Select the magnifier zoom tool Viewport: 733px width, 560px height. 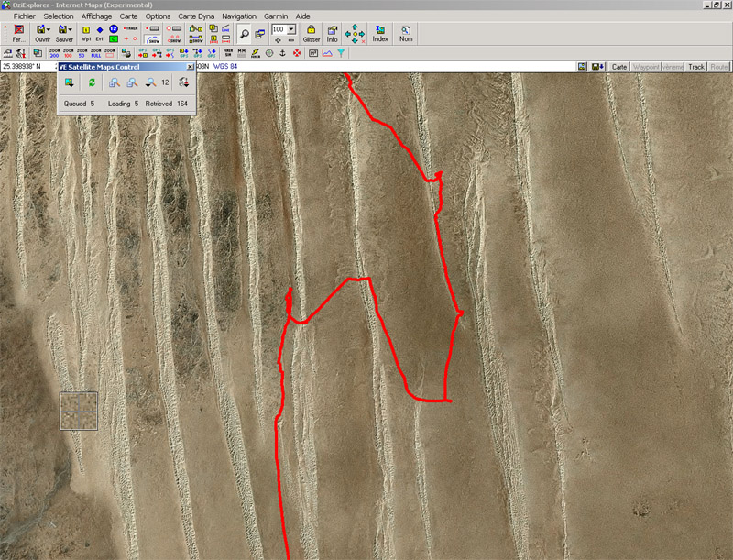pyautogui.click(x=244, y=34)
